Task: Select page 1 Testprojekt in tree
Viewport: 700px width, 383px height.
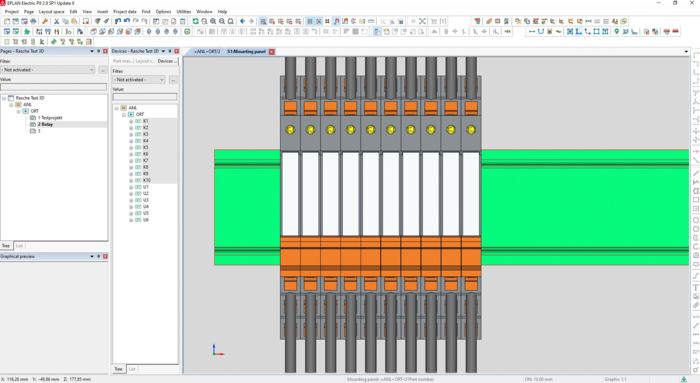Action: (50, 118)
